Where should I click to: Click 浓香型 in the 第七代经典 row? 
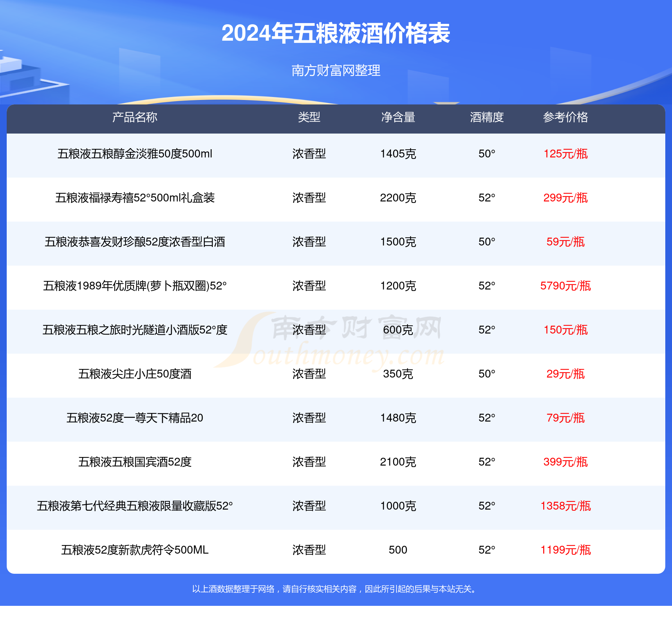(x=309, y=506)
